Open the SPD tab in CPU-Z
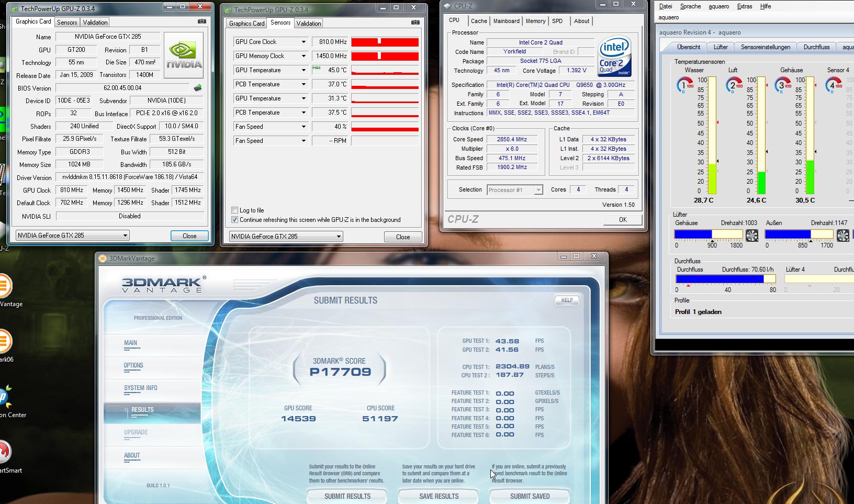Screen dimensions: 854x504 tap(557, 21)
